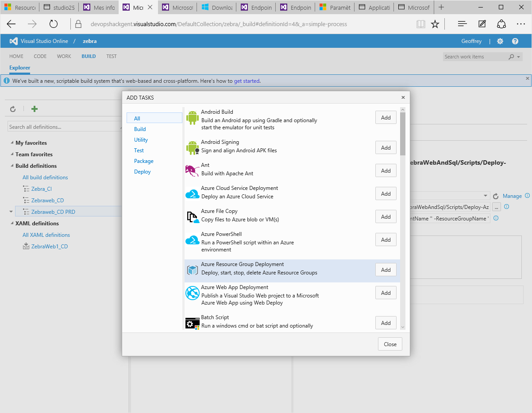Click the Azure PowerShell task icon
The image size is (532, 413).
(x=193, y=240)
